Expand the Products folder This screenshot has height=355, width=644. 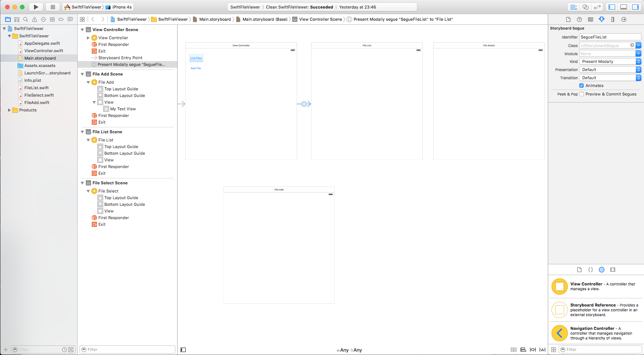[x=10, y=110]
